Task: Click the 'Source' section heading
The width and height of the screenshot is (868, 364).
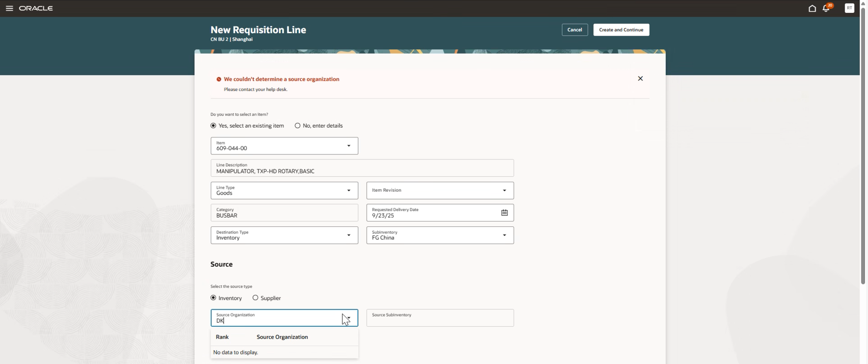Action: pyautogui.click(x=222, y=264)
